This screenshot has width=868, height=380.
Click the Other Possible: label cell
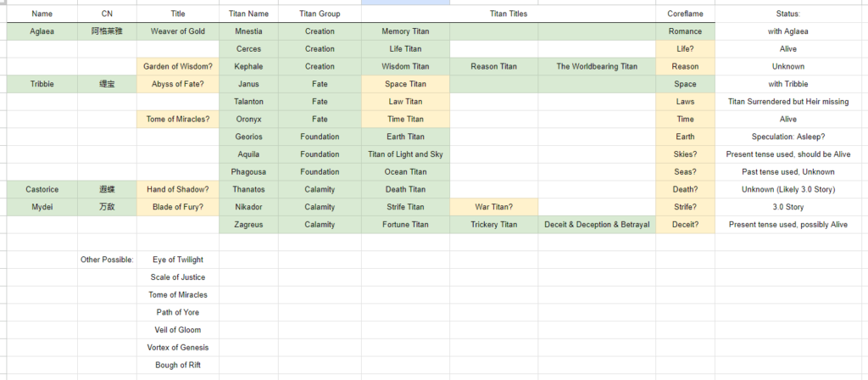point(107,260)
